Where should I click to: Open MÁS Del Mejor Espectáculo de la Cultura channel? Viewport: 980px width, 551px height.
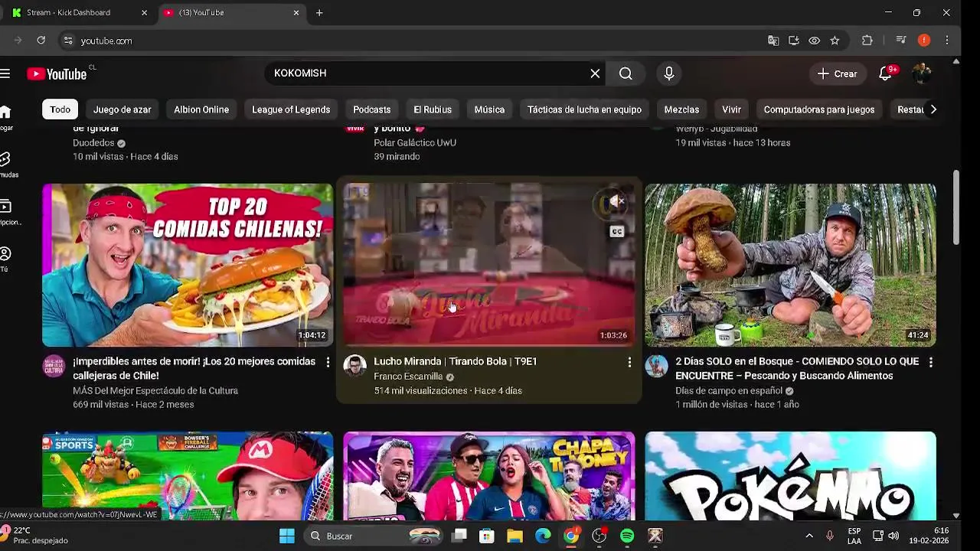coord(155,390)
